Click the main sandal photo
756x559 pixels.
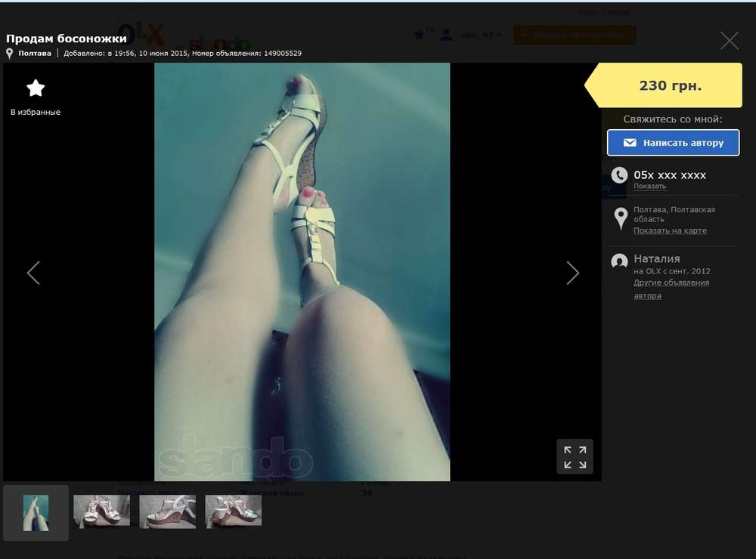pyautogui.click(x=302, y=272)
